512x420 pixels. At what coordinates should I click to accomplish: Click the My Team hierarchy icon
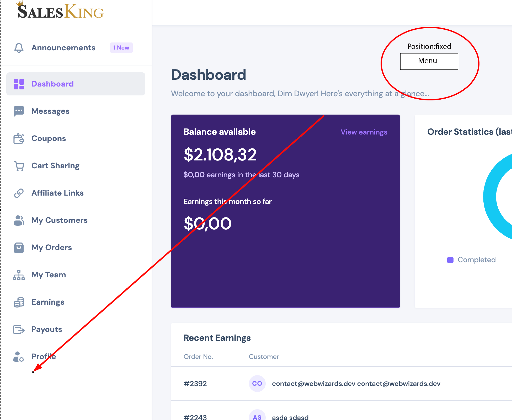pyautogui.click(x=19, y=275)
